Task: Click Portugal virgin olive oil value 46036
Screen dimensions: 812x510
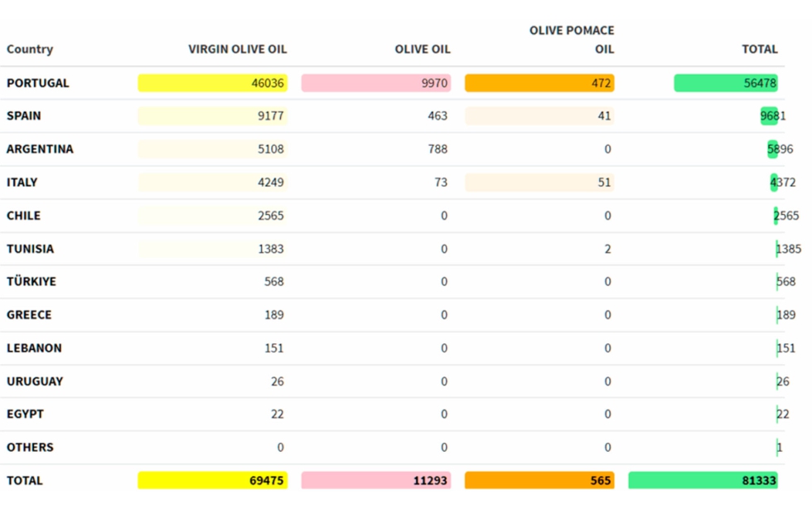Action: 268,83
